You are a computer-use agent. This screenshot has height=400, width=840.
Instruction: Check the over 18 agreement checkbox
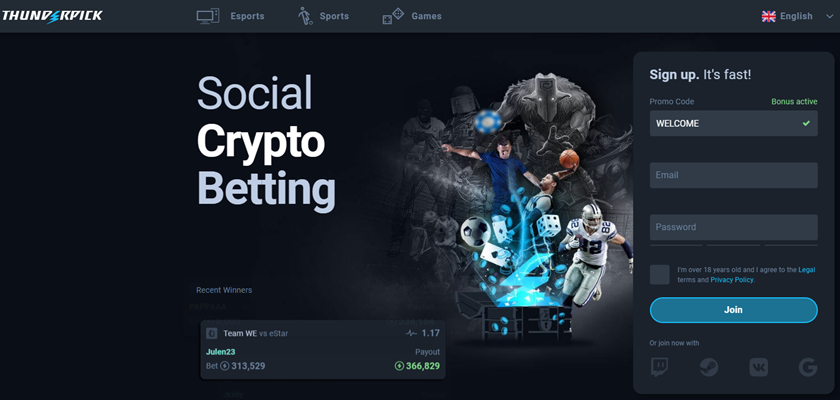tap(659, 275)
